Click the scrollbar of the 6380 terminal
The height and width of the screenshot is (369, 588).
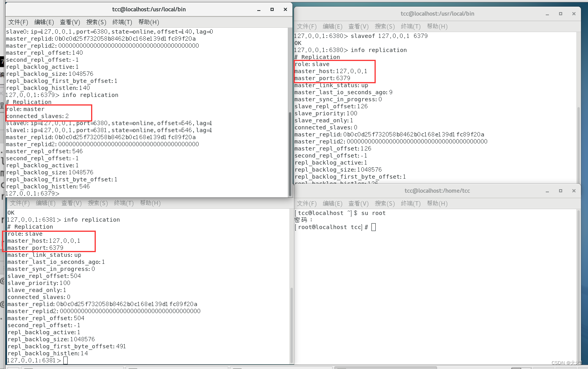click(x=578, y=145)
